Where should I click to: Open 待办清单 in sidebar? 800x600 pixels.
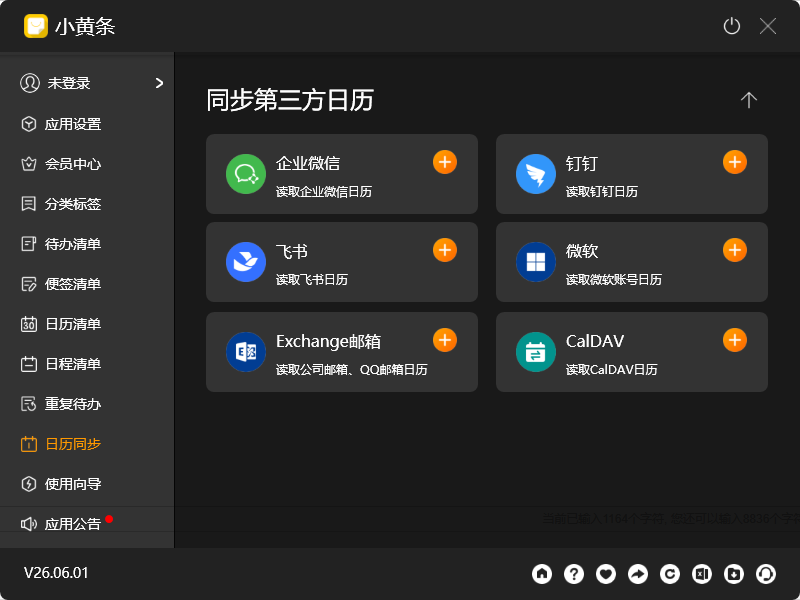[x=87, y=244]
